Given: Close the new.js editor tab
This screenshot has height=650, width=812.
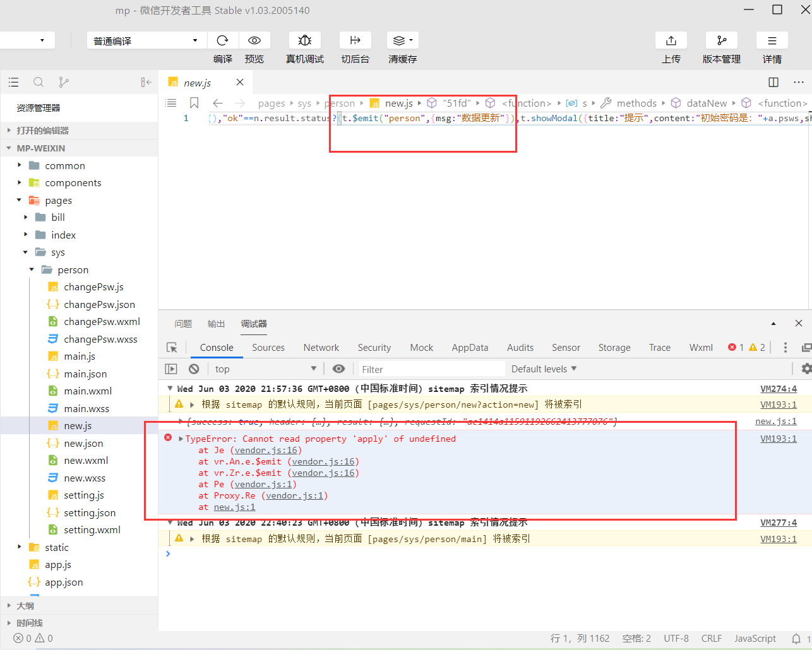Looking at the screenshot, I should (240, 82).
